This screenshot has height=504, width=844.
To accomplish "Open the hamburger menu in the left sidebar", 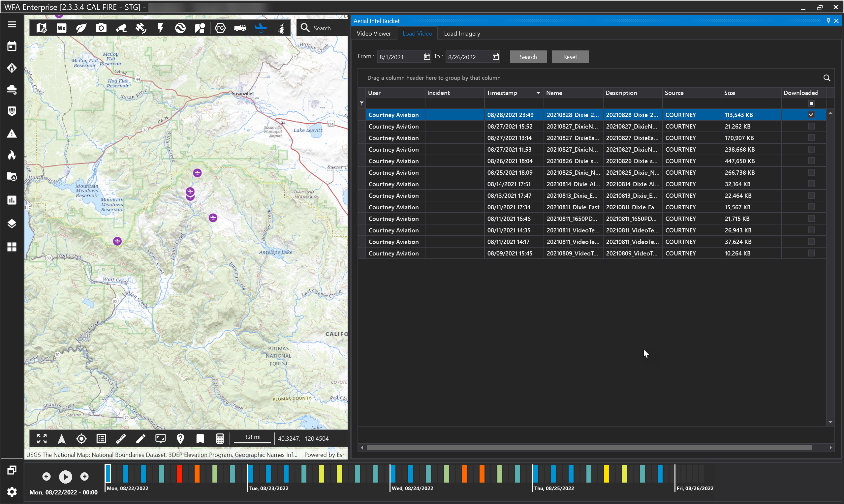I will point(12,24).
